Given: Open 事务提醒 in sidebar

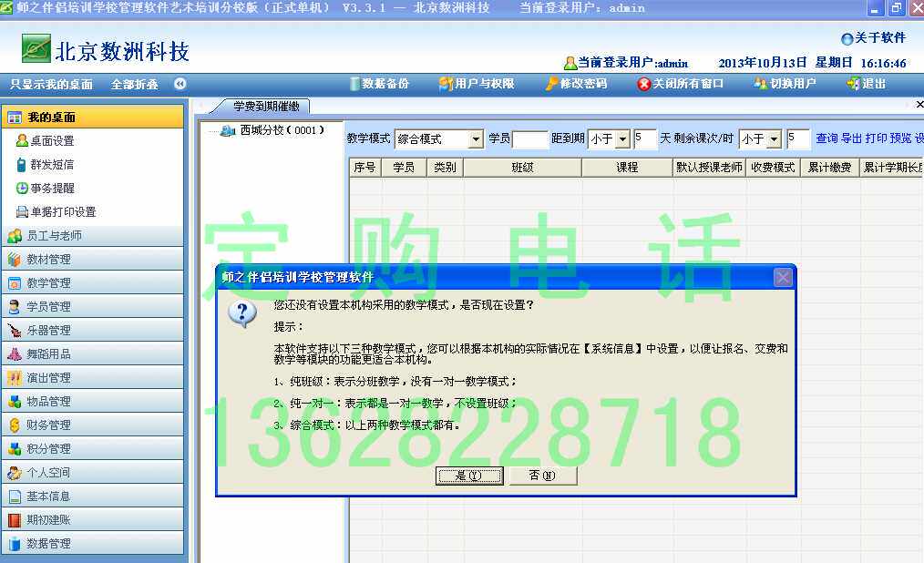Looking at the screenshot, I should 52,188.
